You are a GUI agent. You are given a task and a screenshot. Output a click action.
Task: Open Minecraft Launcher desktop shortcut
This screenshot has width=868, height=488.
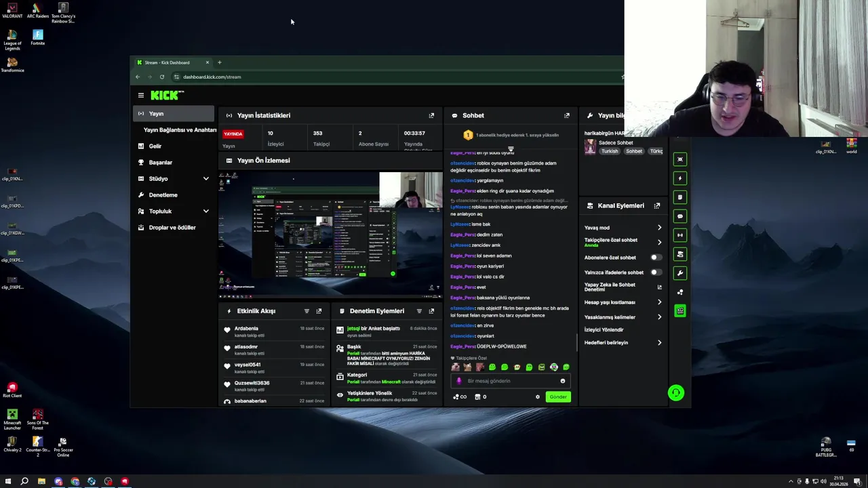click(12, 420)
